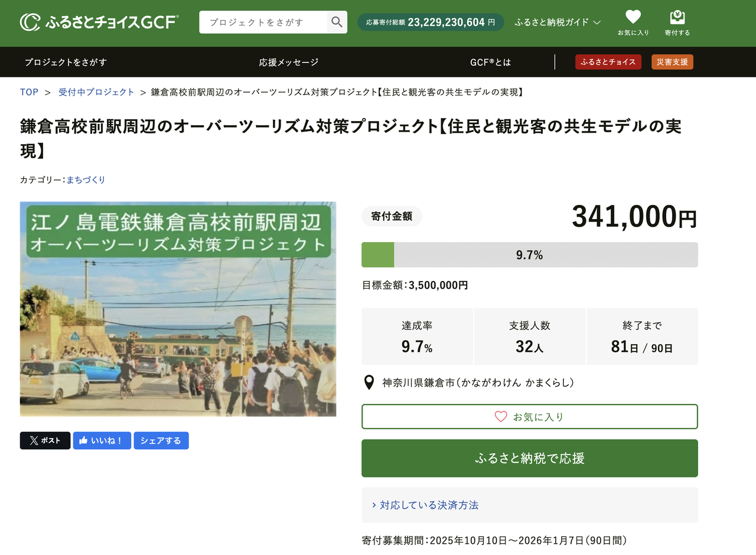Click the Kamakura project thumbnail image
The image size is (756, 555).
[178, 309]
